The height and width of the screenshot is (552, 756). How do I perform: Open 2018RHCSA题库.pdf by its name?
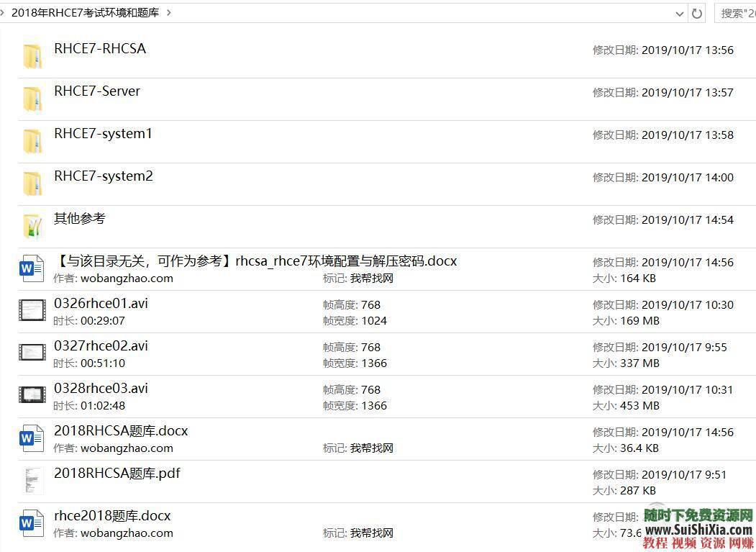point(117,473)
